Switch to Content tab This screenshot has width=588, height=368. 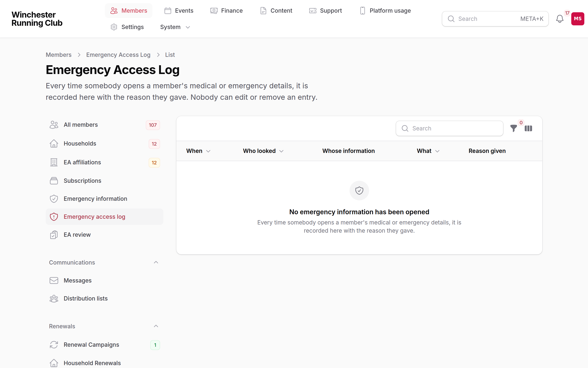(276, 11)
